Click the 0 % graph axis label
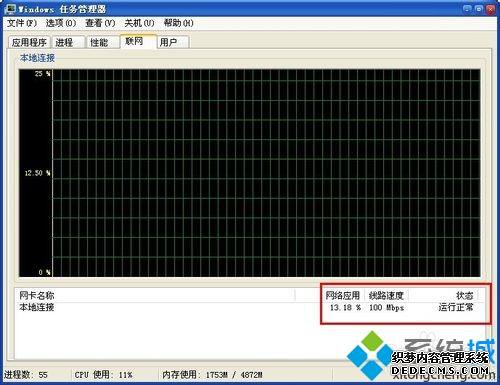Image resolution: width=500 pixels, height=385 pixels. tap(44, 272)
